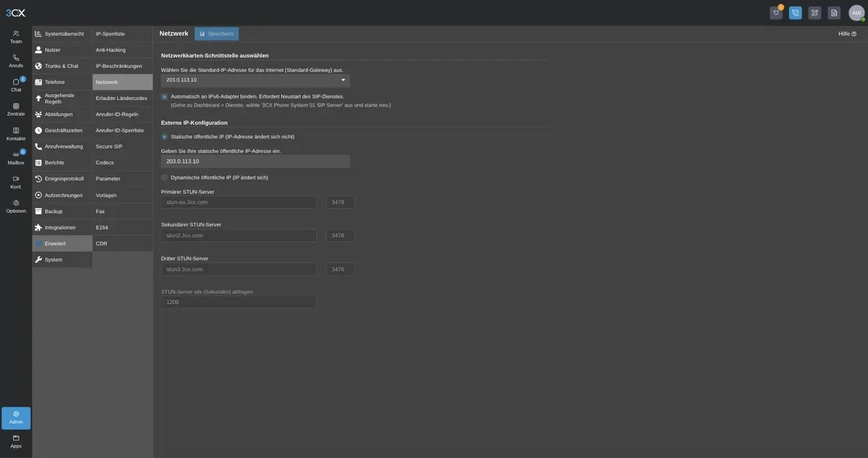Screen dimensions: 868x458
Task: Show Kontakte from the left rail
Action: tap(16, 134)
